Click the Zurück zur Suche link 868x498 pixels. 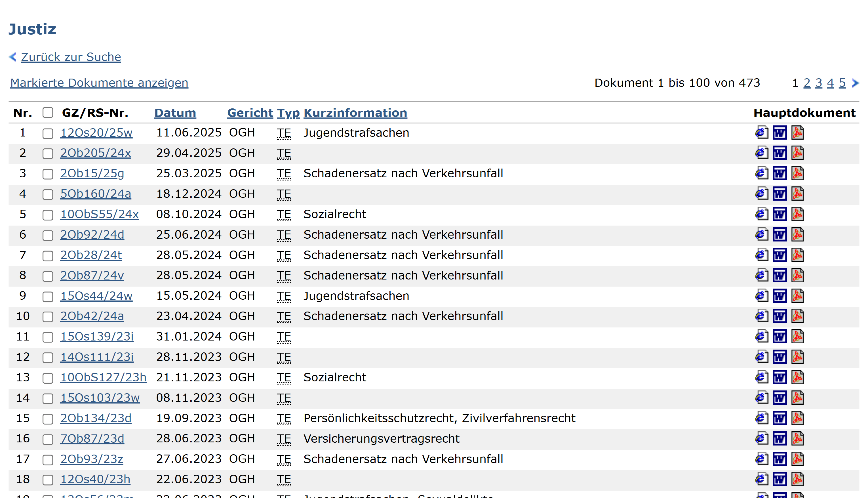(71, 57)
